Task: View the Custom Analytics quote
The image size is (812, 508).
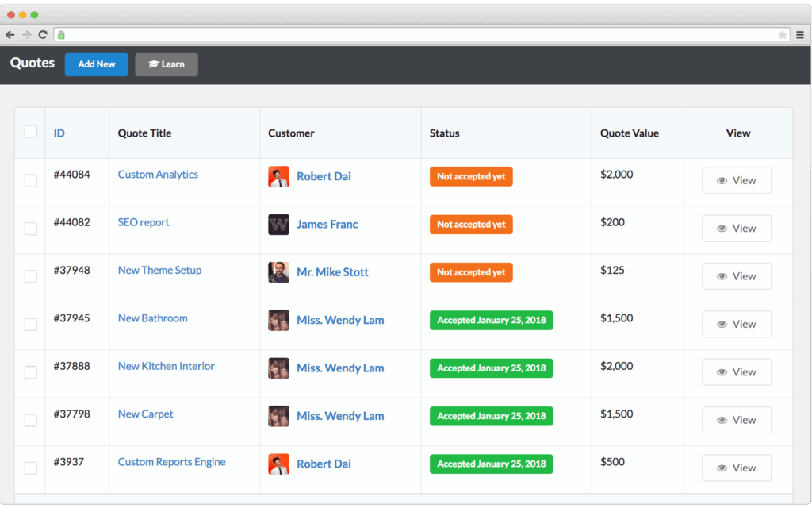Action: 737,180
